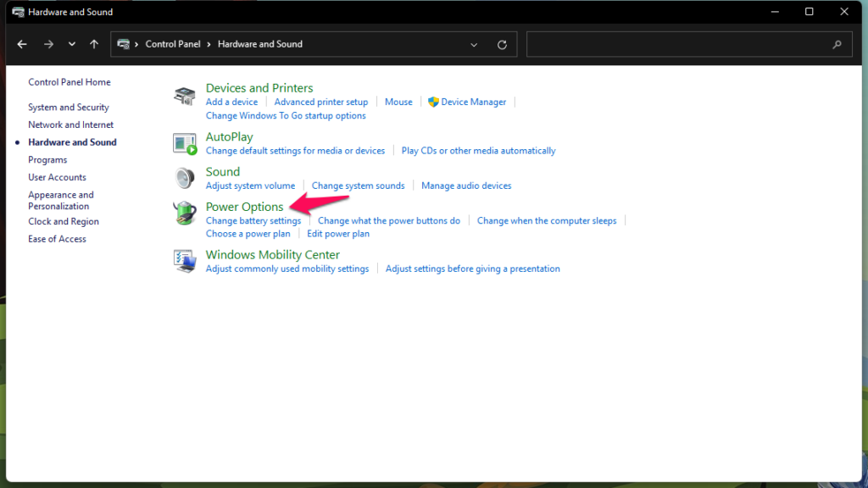The image size is (868, 488).
Task: Open Device Manager link
Action: [473, 102]
